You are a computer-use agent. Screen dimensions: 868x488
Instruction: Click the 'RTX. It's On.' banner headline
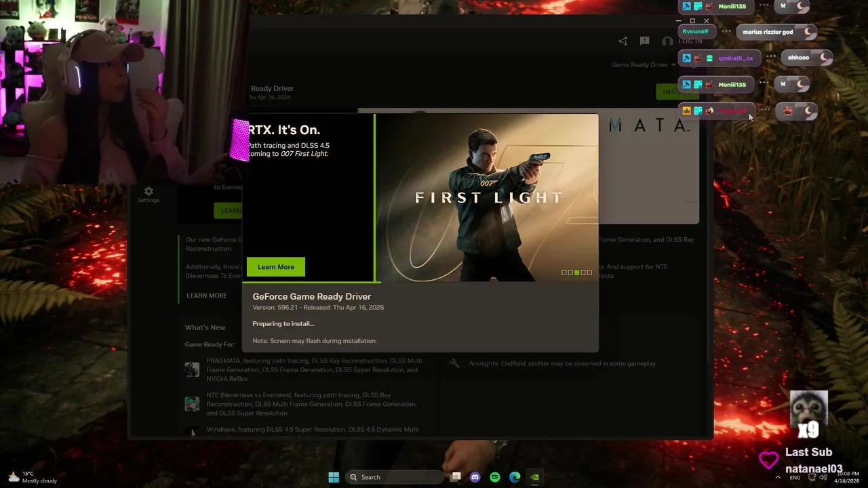284,130
